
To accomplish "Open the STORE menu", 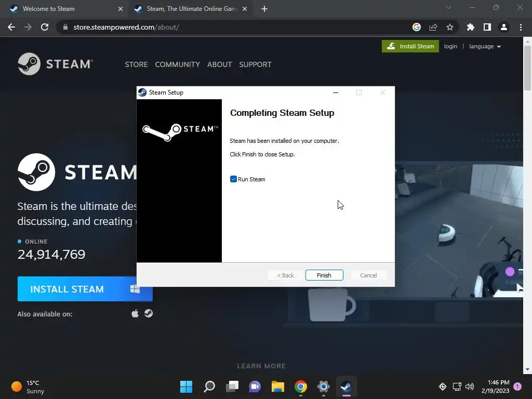I will pos(136,64).
